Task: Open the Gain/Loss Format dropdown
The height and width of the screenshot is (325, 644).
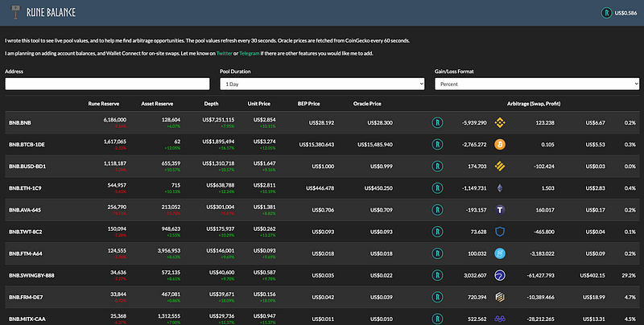Action: click(537, 84)
